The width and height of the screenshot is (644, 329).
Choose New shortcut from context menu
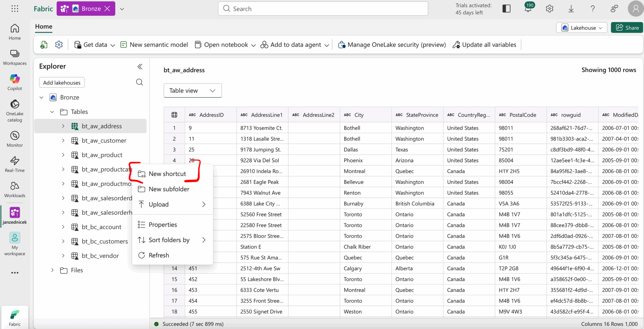(x=167, y=174)
